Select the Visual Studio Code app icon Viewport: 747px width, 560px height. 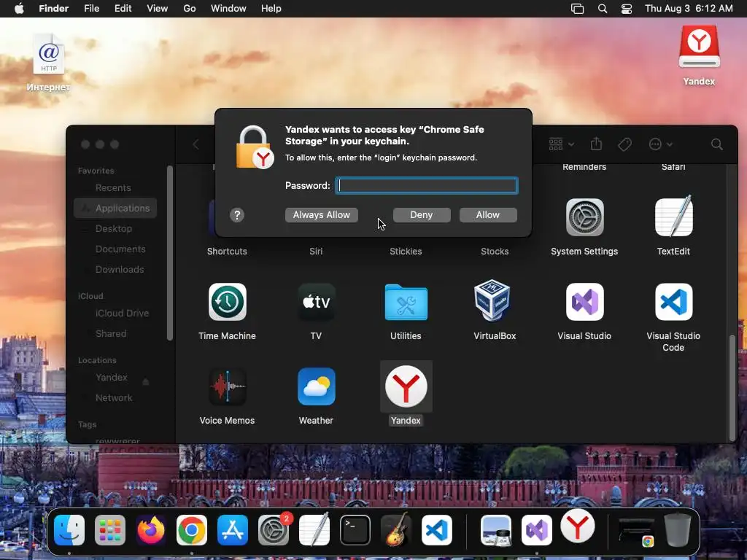[673, 302]
